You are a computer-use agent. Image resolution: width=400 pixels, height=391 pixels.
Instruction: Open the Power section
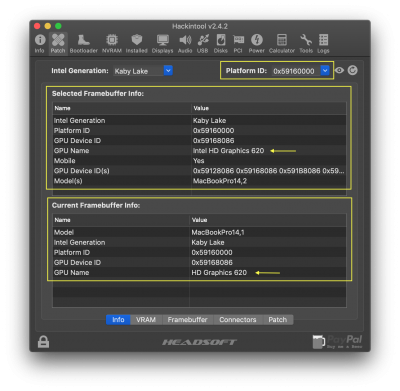point(257,44)
